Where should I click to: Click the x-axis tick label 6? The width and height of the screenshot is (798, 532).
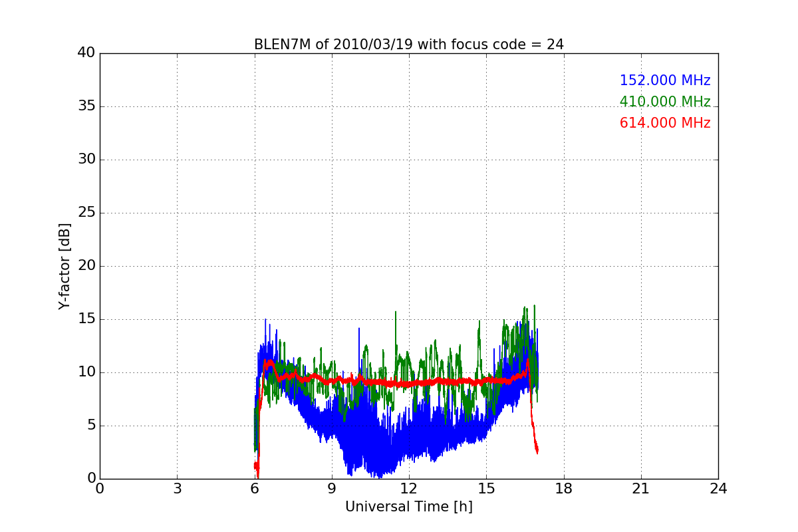coord(255,489)
